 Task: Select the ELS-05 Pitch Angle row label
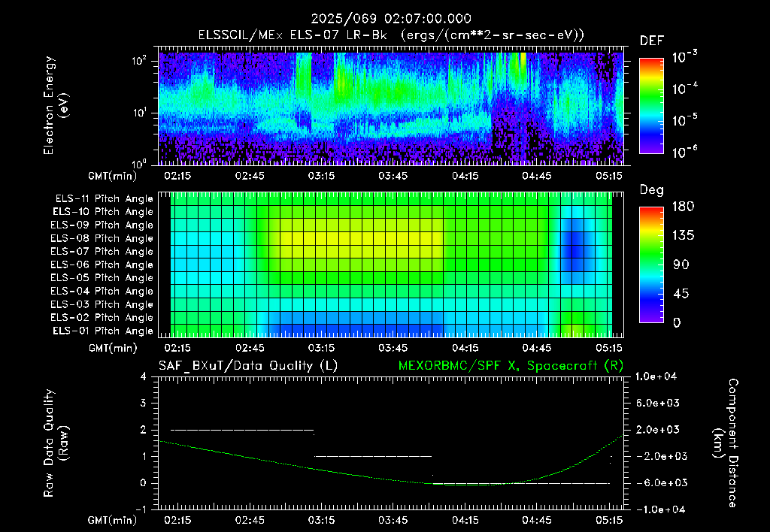click(102, 278)
